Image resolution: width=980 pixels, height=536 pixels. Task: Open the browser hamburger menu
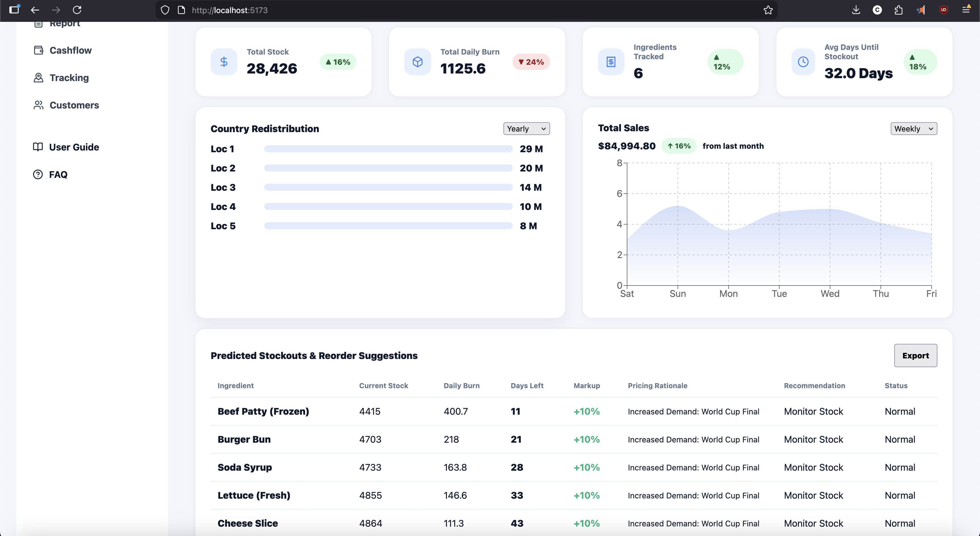pos(965,10)
